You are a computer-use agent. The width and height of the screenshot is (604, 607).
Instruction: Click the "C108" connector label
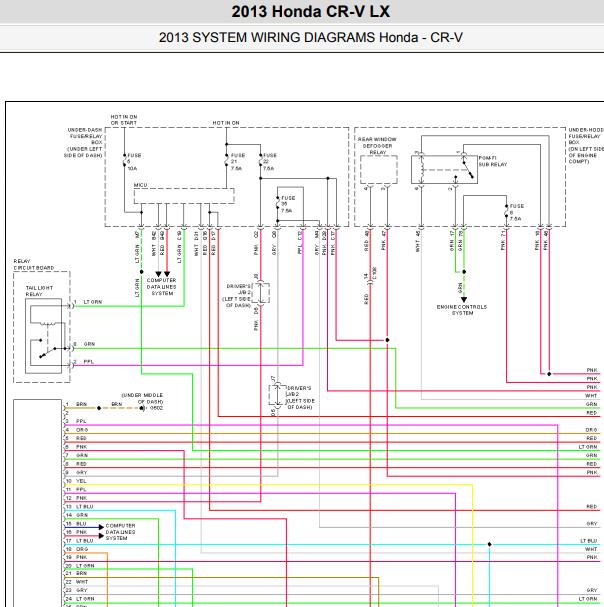(x=374, y=273)
